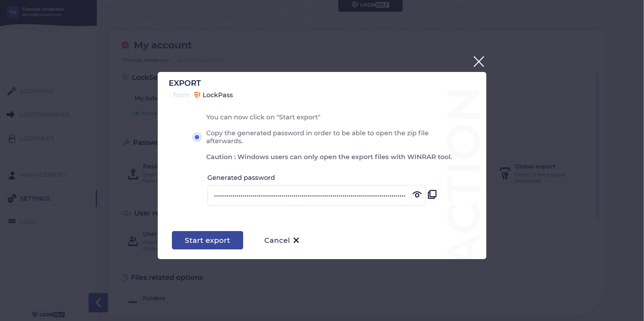
Task: Open LockFiles via the padlock icon
Action: coord(11,138)
